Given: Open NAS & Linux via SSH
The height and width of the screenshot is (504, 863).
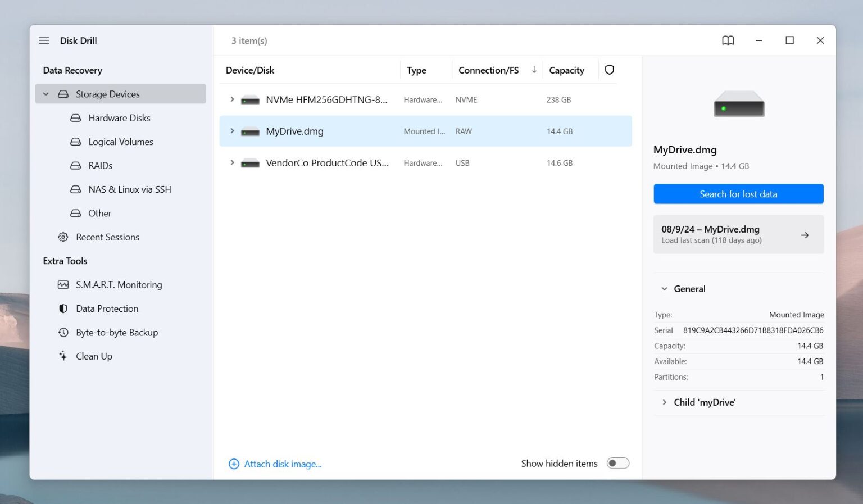Looking at the screenshot, I should pyautogui.click(x=129, y=189).
